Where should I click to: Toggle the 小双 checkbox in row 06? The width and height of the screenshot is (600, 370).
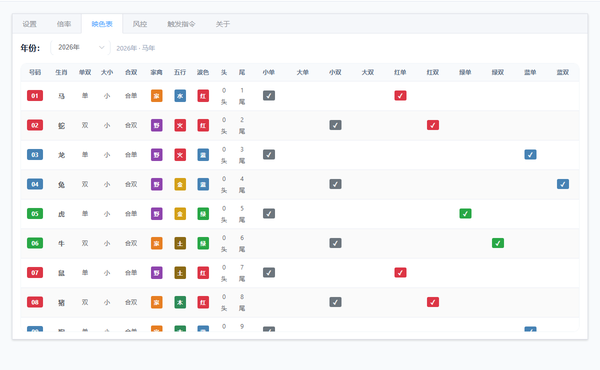pos(335,243)
